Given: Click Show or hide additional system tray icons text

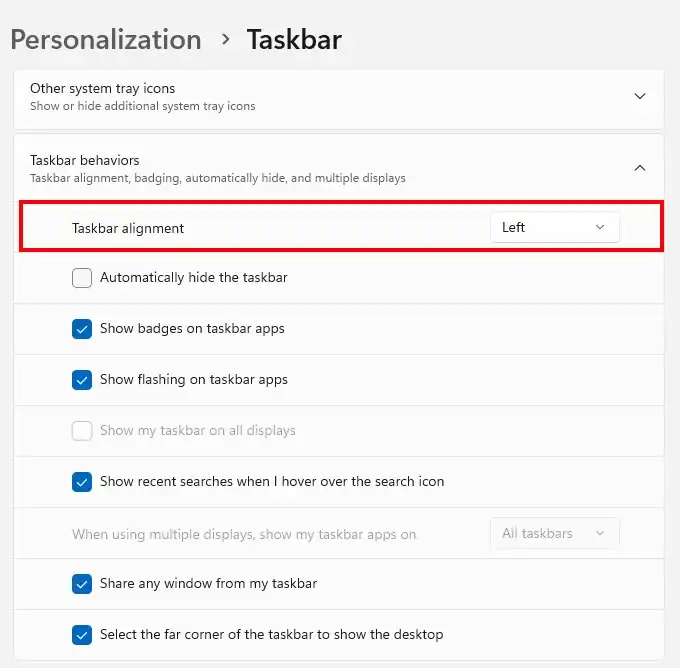Looking at the screenshot, I should coord(143,106).
